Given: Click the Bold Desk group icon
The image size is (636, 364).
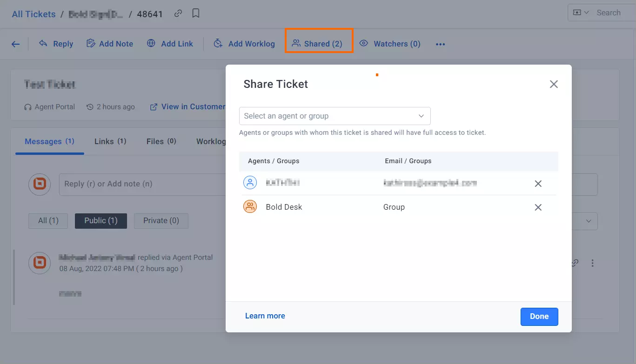Looking at the screenshot, I should [x=250, y=207].
